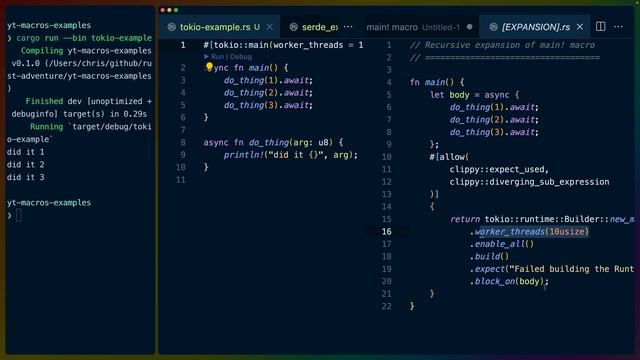Close the tokio-example.rs tab
This screenshot has width=640, height=360.
(269, 27)
